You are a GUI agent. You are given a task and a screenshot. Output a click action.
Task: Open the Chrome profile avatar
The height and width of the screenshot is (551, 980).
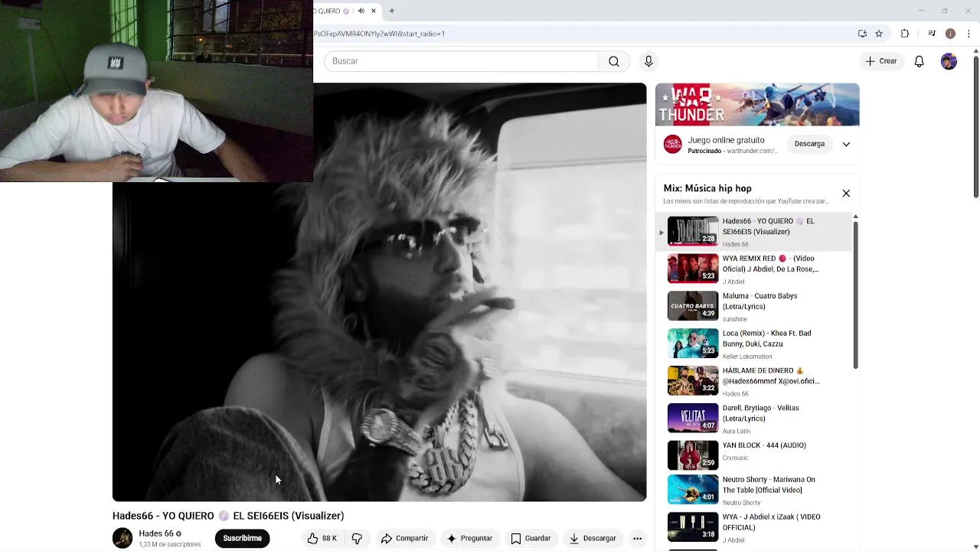coord(950,34)
